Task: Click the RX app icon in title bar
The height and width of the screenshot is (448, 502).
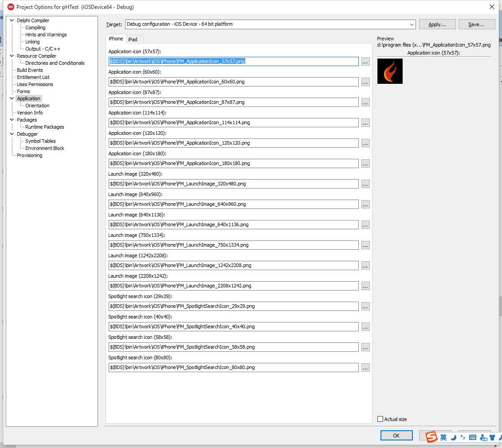Action: coord(11,7)
